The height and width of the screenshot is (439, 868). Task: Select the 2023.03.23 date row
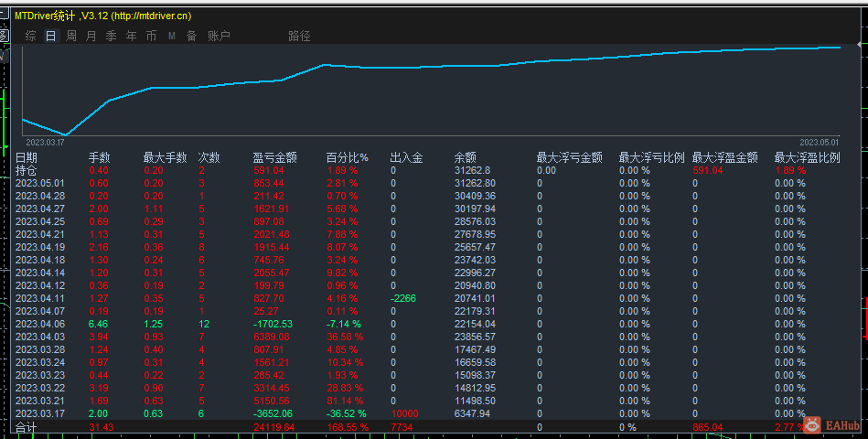click(x=40, y=375)
